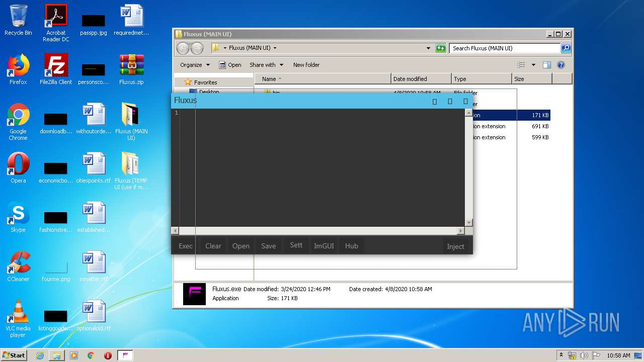Select citiespoints.rtf document icon
Viewport: 644px width, 362px height.
[x=94, y=168]
